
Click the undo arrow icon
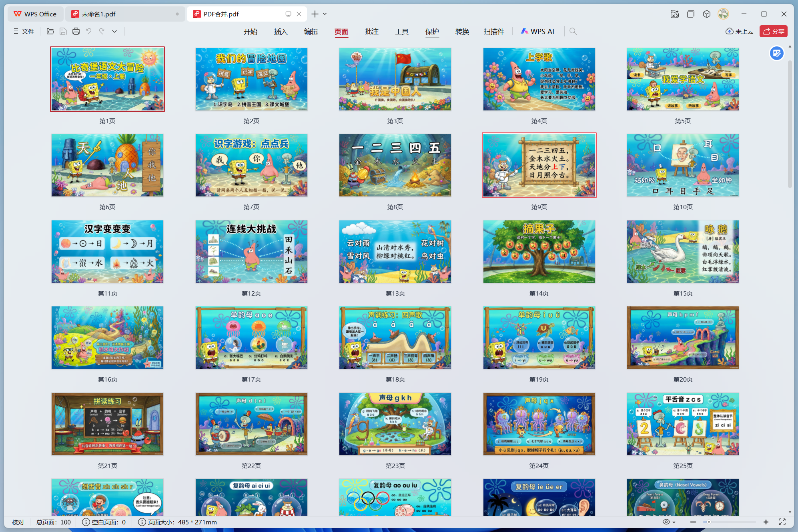pyautogui.click(x=89, y=31)
